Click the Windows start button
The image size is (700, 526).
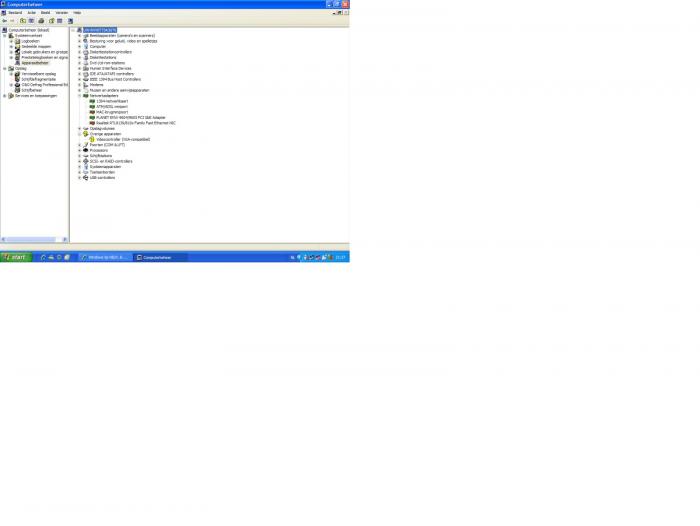point(16,257)
